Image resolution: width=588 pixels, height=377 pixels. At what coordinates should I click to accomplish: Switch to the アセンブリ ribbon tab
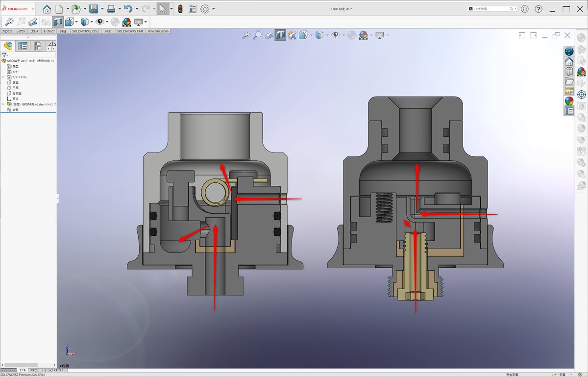7,31
